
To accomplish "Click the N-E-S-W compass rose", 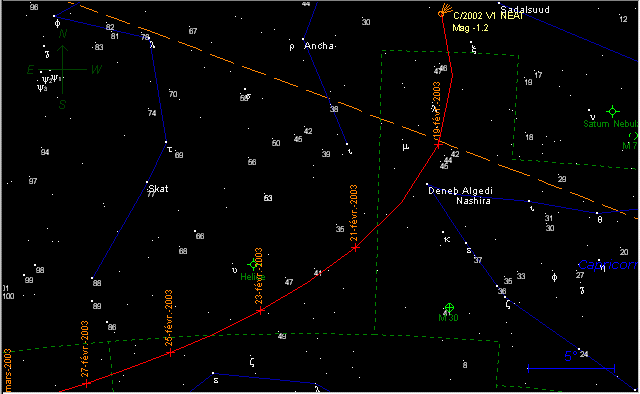I will 62,69.
